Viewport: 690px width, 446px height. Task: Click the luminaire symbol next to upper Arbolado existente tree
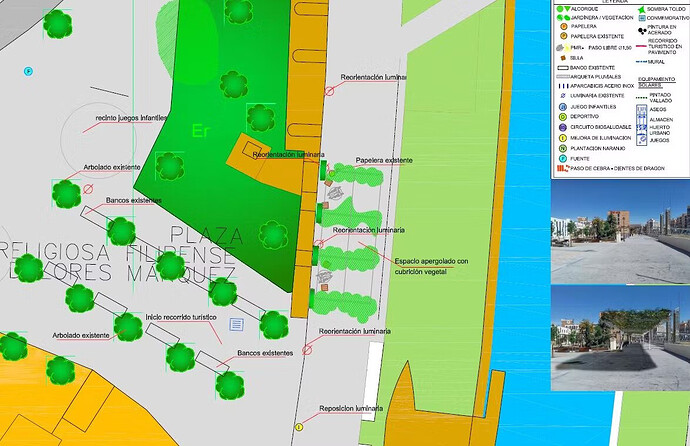coord(88,189)
